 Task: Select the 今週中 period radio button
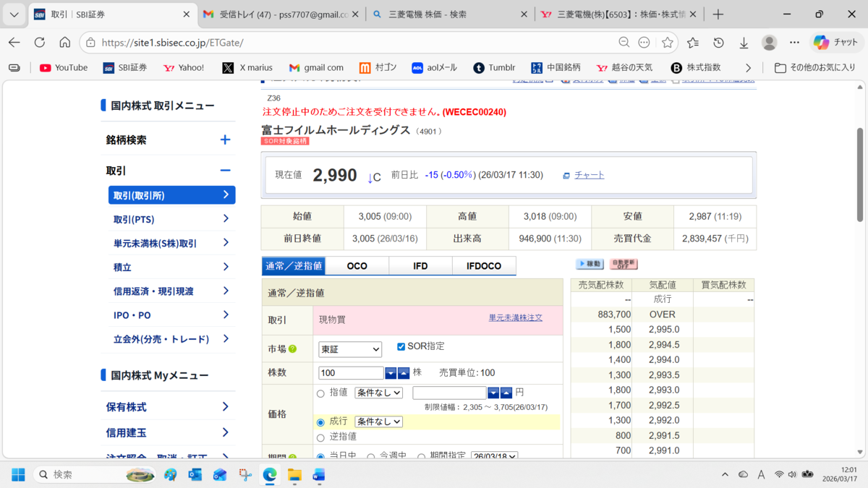click(x=370, y=457)
